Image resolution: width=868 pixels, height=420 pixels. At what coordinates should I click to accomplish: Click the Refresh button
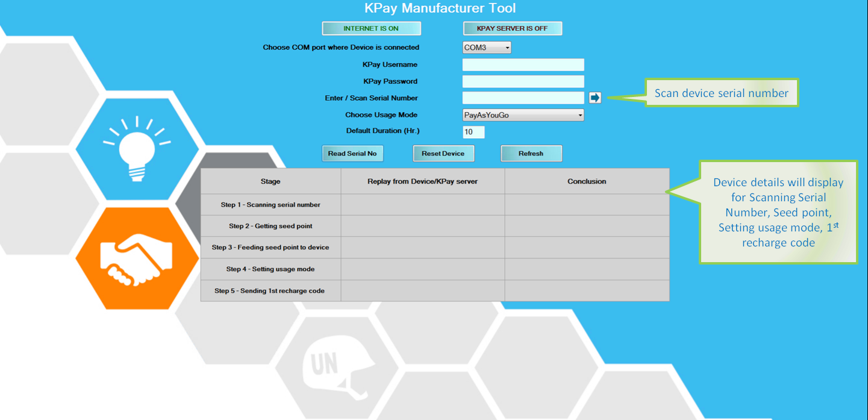(x=531, y=154)
